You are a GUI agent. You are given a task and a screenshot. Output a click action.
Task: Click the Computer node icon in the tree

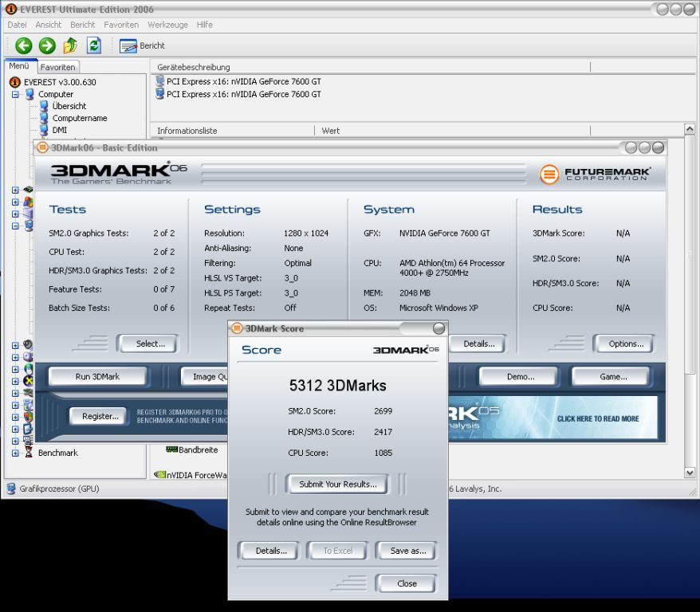tap(30, 94)
